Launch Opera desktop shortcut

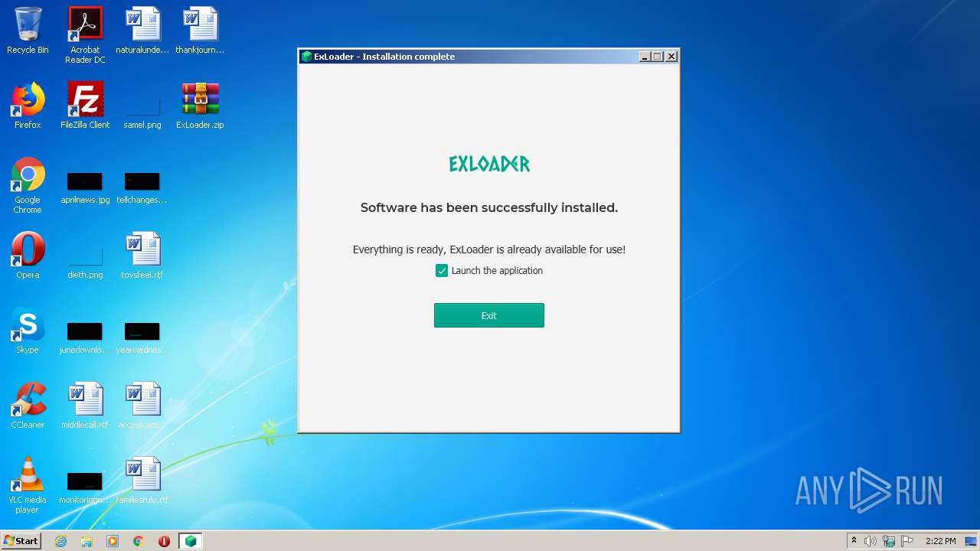(28, 256)
